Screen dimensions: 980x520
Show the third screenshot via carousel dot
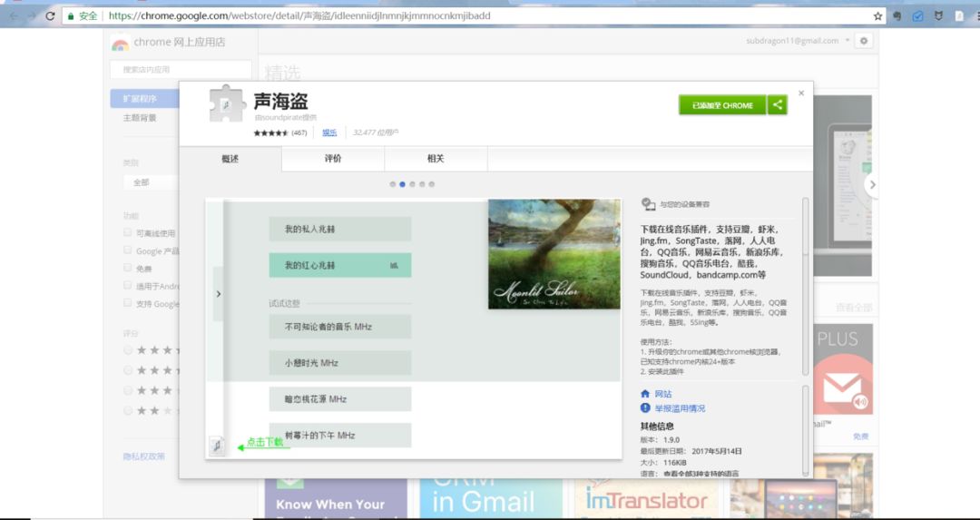pos(412,184)
